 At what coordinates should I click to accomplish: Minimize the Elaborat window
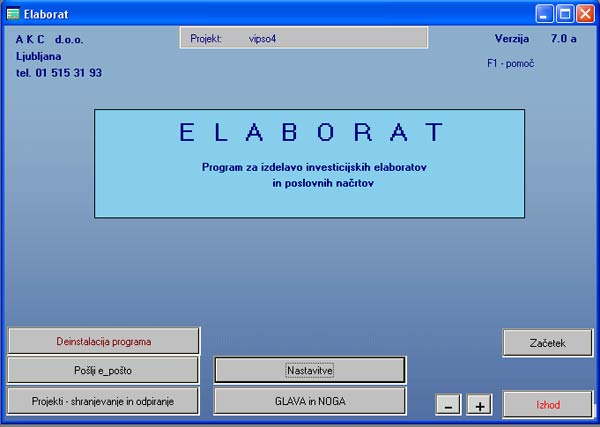(547, 13)
